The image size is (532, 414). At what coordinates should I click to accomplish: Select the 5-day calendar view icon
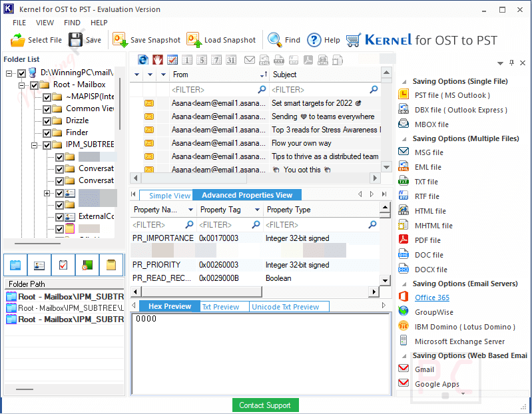pyautogui.click(x=202, y=60)
